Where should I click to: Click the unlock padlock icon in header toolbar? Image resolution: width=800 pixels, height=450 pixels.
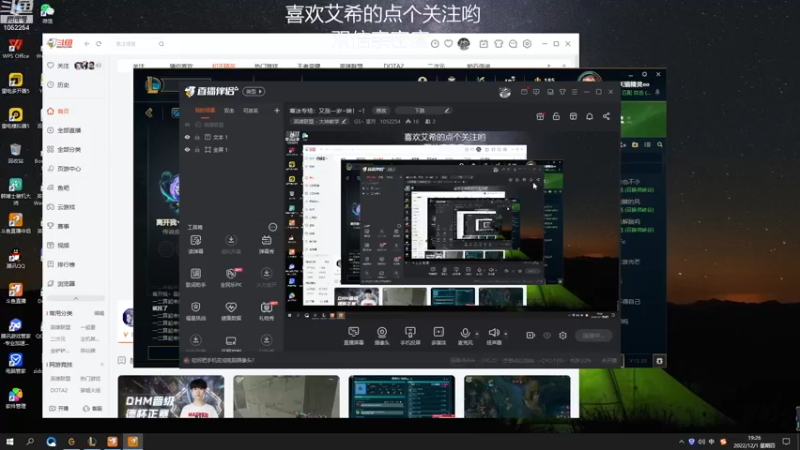[x=556, y=116]
